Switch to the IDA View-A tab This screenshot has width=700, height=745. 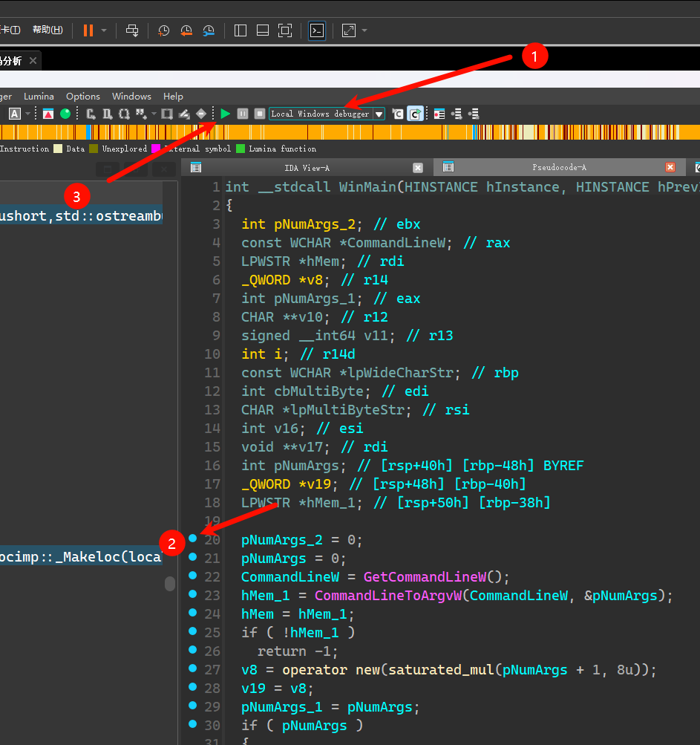pos(307,168)
